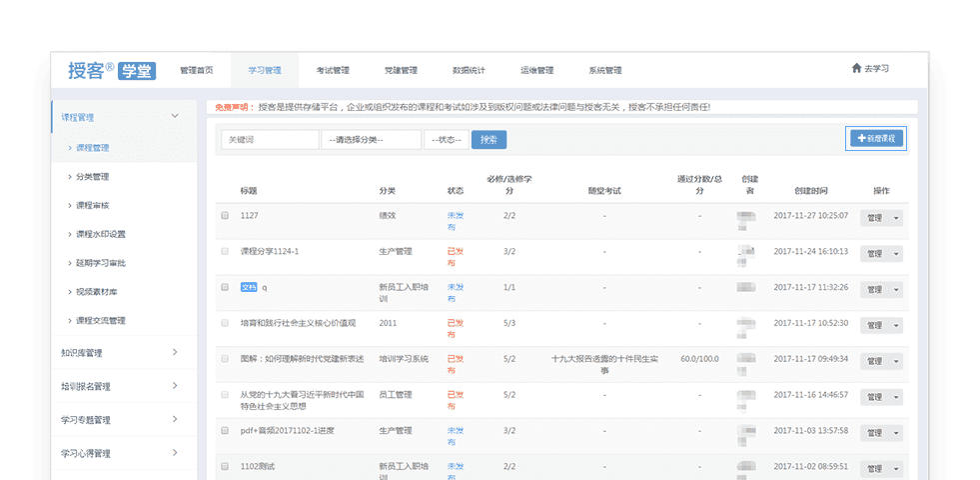Click the 未发布 status of course 1127

coord(455,221)
